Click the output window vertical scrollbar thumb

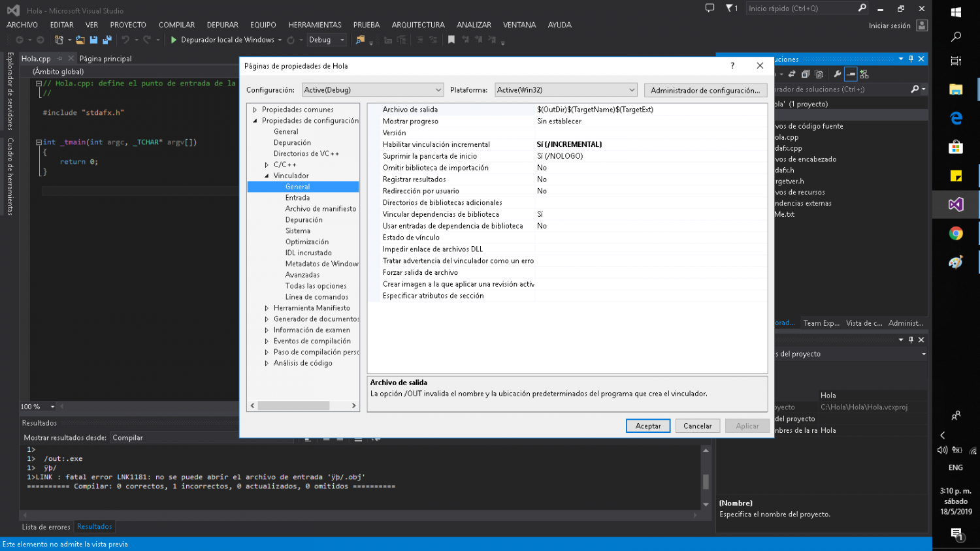[x=706, y=481]
